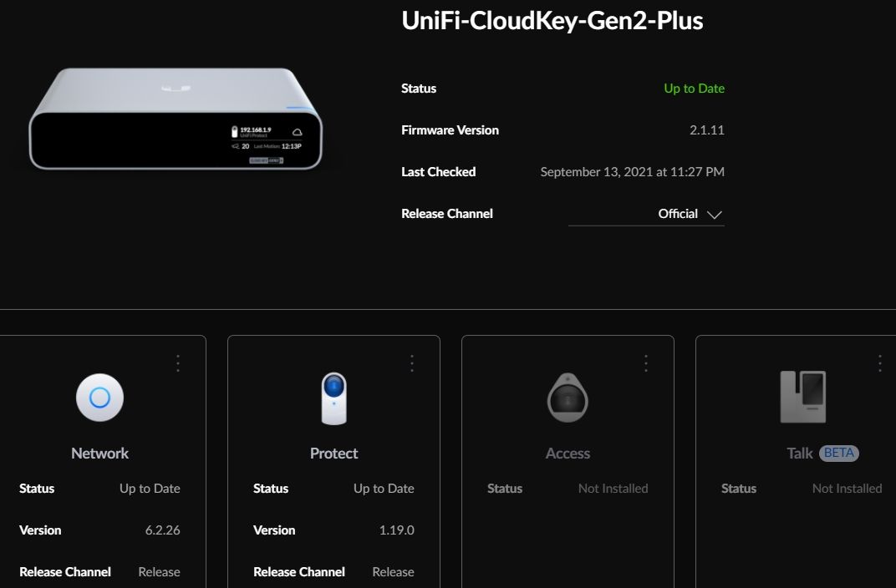Click the Last Checked timestamp
Image resolution: width=896 pixels, height=588 pixels.
[x=632, y=172]
